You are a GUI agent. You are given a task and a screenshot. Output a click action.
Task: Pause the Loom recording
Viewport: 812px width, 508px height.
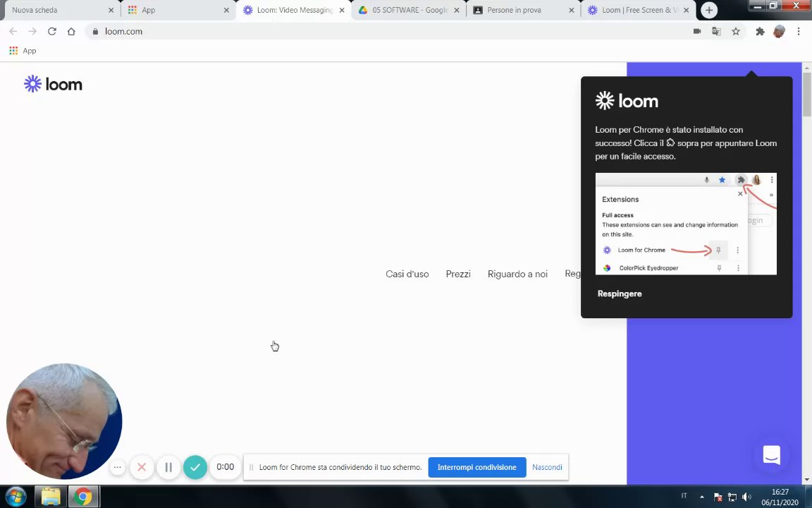pyautogui.click(x=168, y=467)
